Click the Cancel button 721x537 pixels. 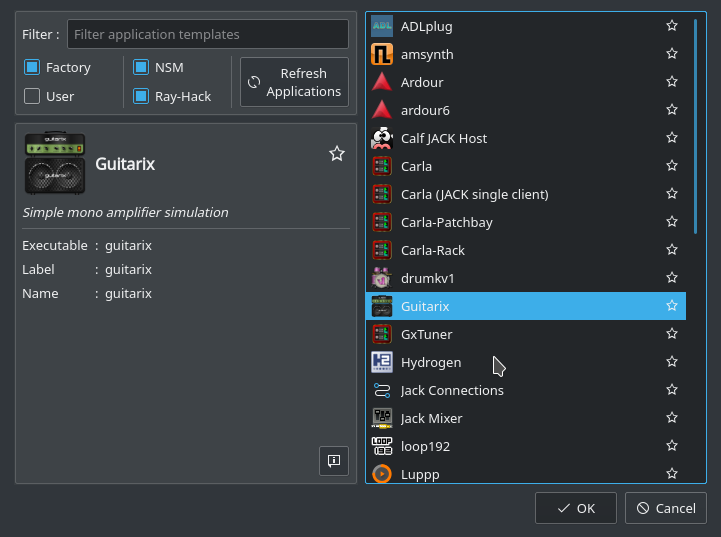point(666,508)
